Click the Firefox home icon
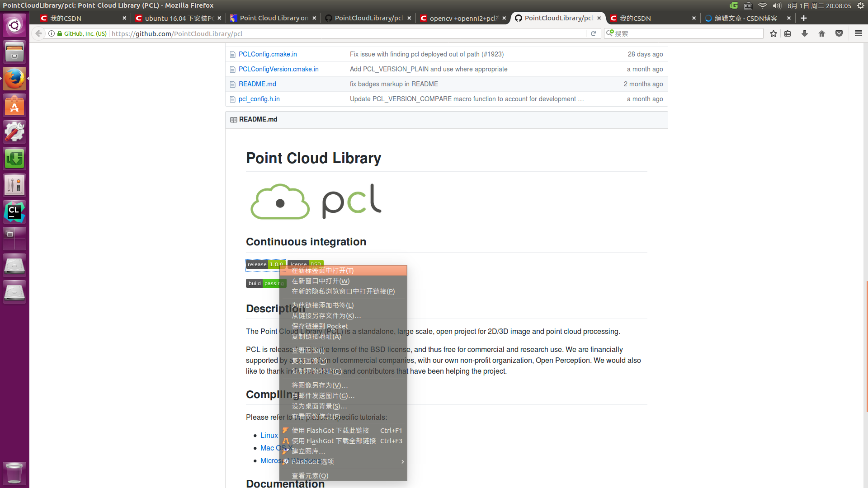The image size is (868, 488). 822,33
